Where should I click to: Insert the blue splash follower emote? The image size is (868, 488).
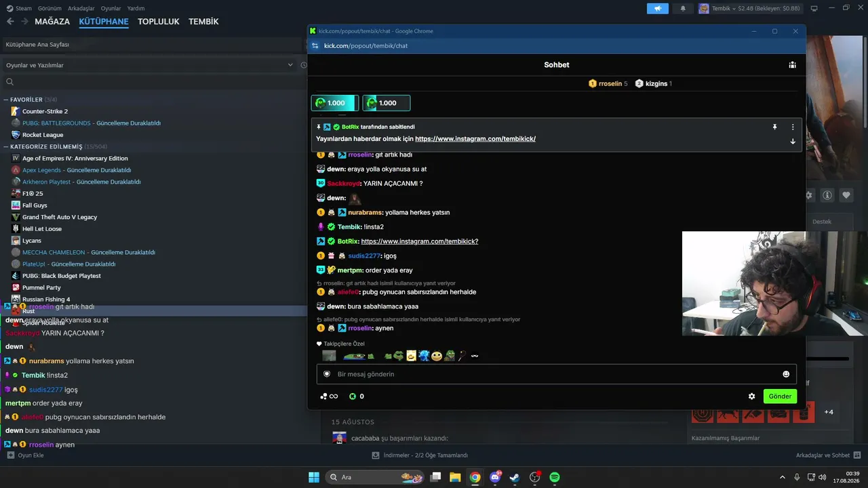pos(424,356)
